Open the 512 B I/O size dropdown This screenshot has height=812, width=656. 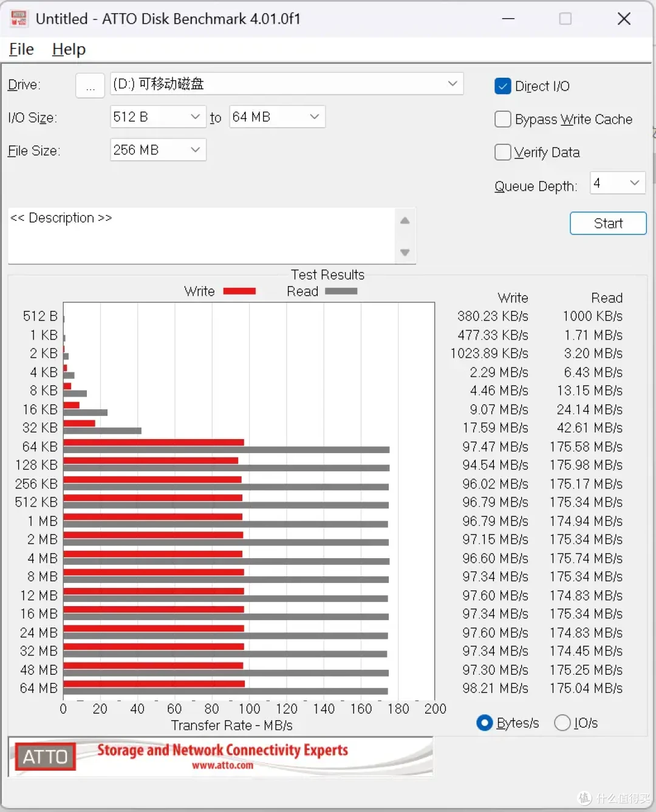point(158,117)
